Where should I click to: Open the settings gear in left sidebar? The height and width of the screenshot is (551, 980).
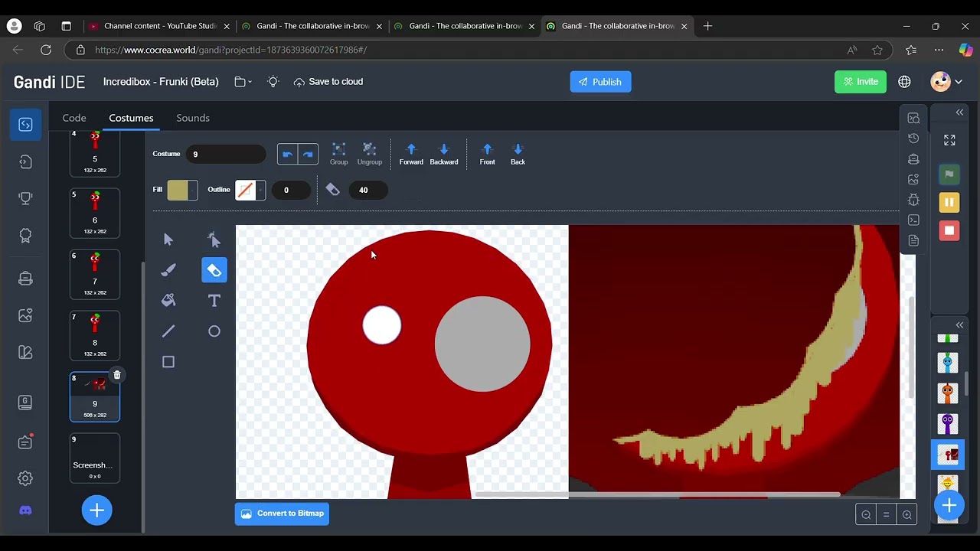click(25, 478)
